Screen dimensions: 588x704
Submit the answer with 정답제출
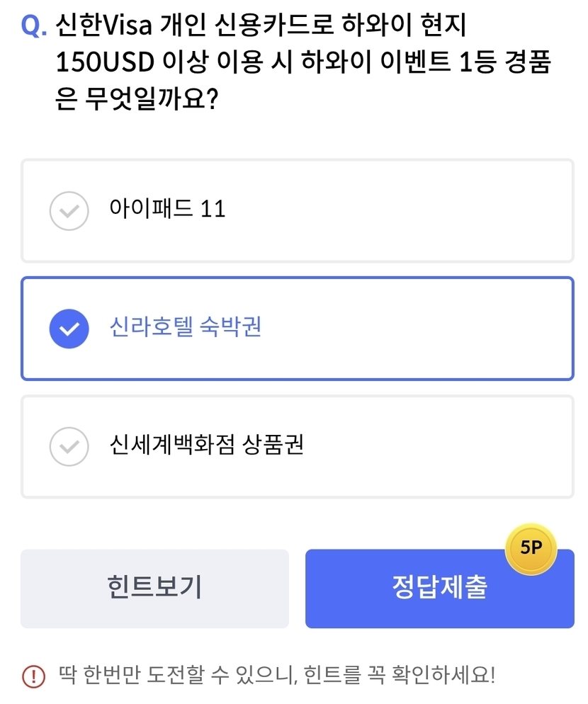coord(439,589)
